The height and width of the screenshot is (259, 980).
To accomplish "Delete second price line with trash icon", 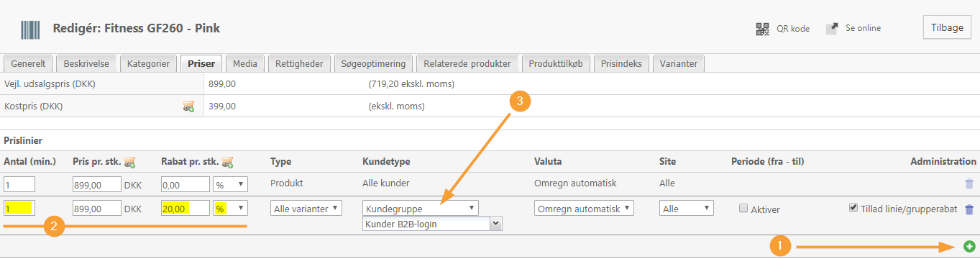I will point(969,209).
